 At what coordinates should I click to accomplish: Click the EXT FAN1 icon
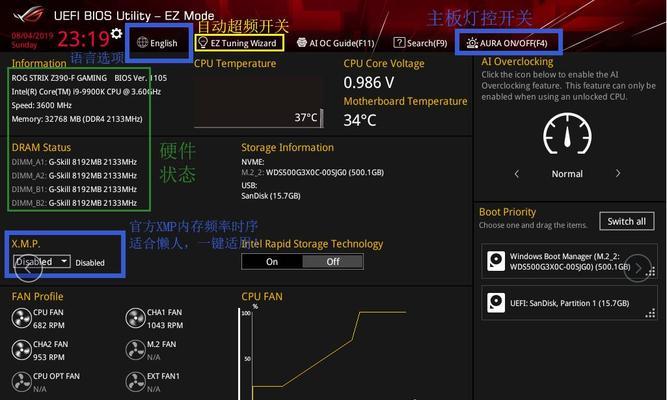(x=135, y=382)
